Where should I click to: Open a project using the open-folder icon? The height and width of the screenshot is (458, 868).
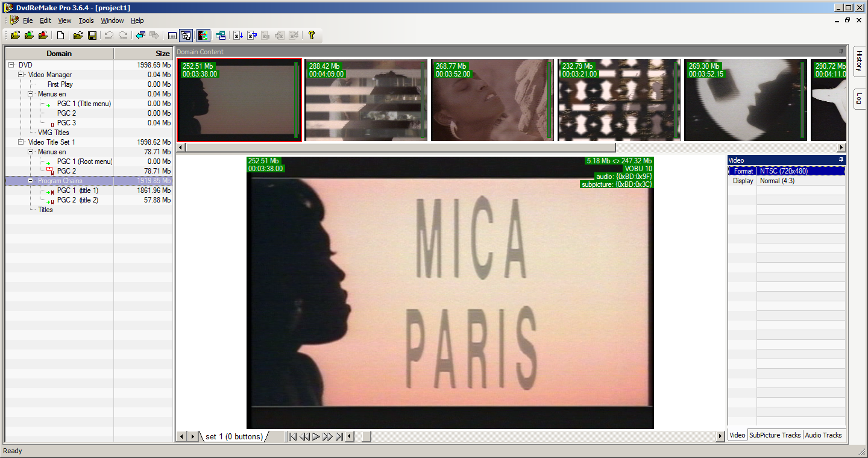tap(78, 36)
